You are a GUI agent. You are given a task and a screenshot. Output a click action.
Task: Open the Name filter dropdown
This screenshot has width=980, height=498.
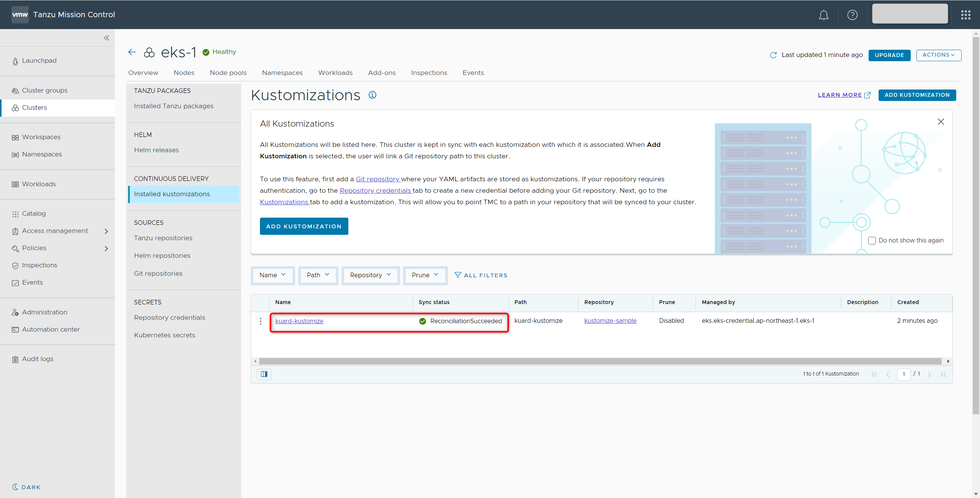(273, 275)
